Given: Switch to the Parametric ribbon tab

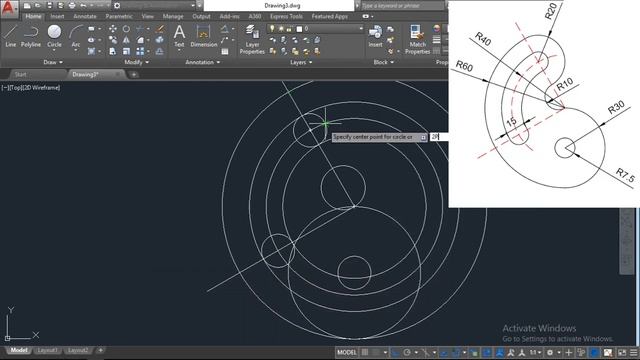Looking at the screenshot, I should click(x=119, y=16).
